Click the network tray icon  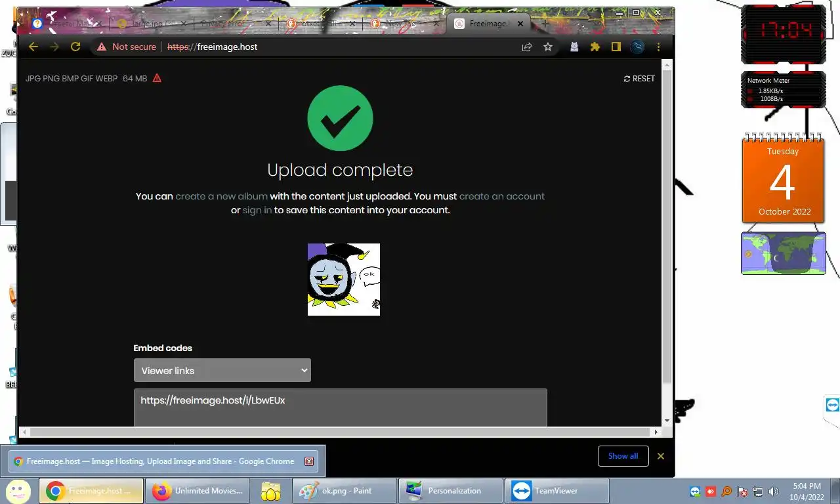tap(758, 492)
